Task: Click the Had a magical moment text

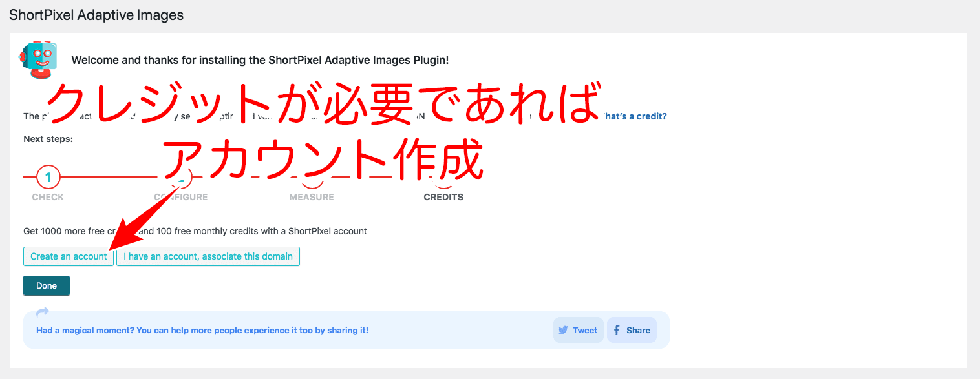Action: pyautogui.click(x=202, y=330)
